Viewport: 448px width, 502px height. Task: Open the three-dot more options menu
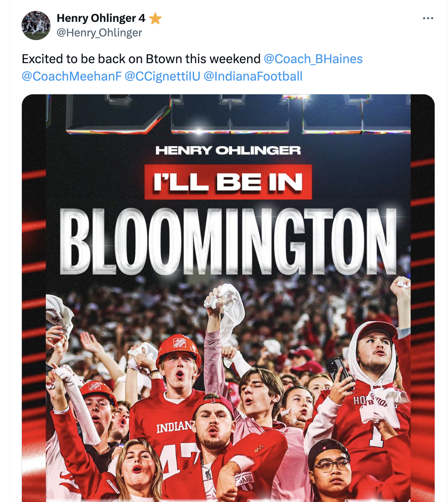[428, 18]
